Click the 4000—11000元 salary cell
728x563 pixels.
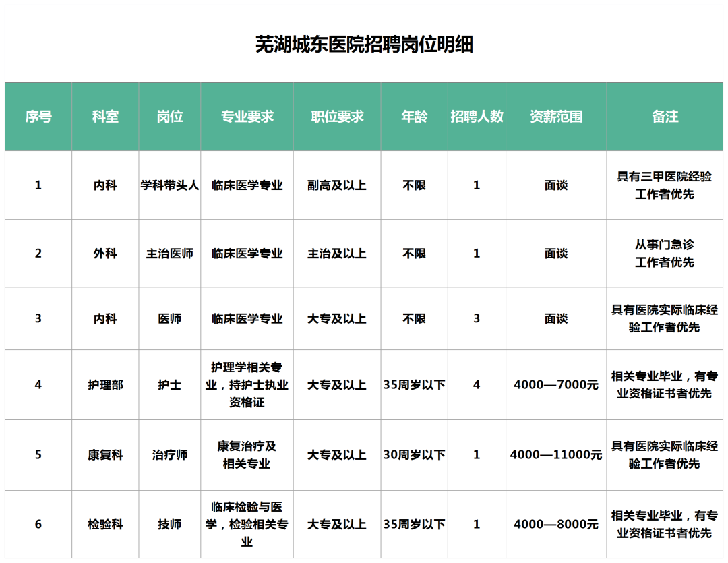[x=556, y=455]
